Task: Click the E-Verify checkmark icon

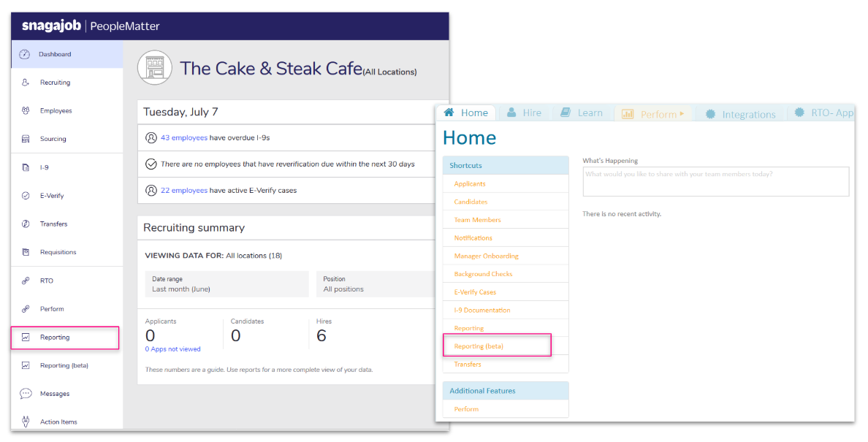Action: click(26, 195)
